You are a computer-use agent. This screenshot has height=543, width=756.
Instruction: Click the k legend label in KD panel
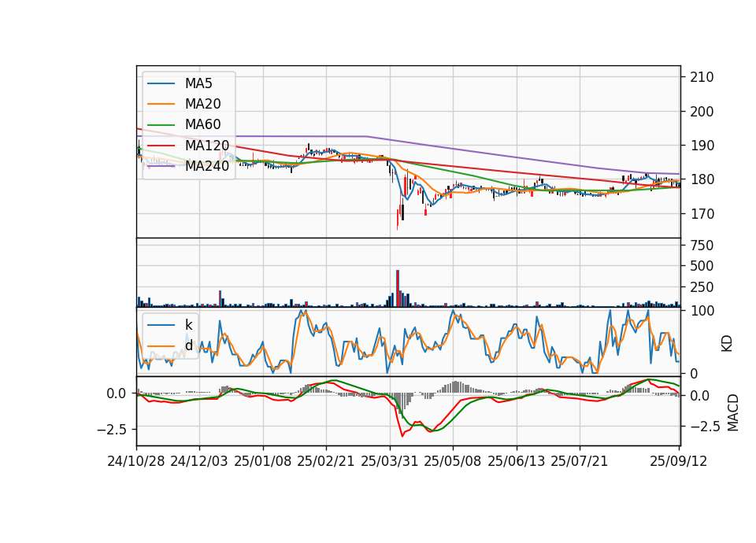point(188,325)
